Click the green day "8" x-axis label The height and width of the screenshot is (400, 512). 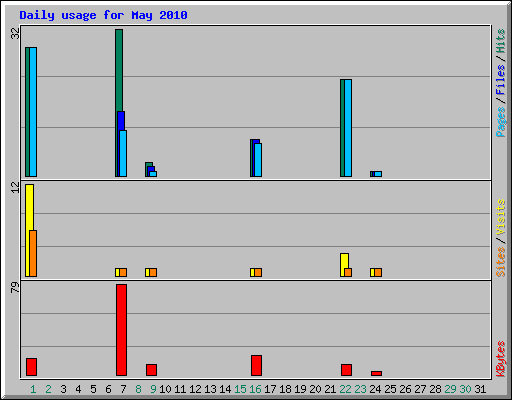coord(138,389)
